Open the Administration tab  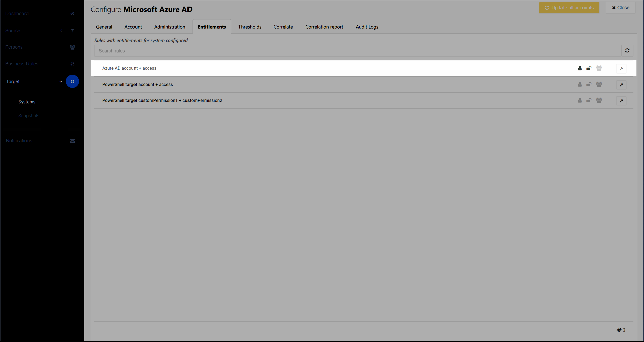tap(170, 27)
